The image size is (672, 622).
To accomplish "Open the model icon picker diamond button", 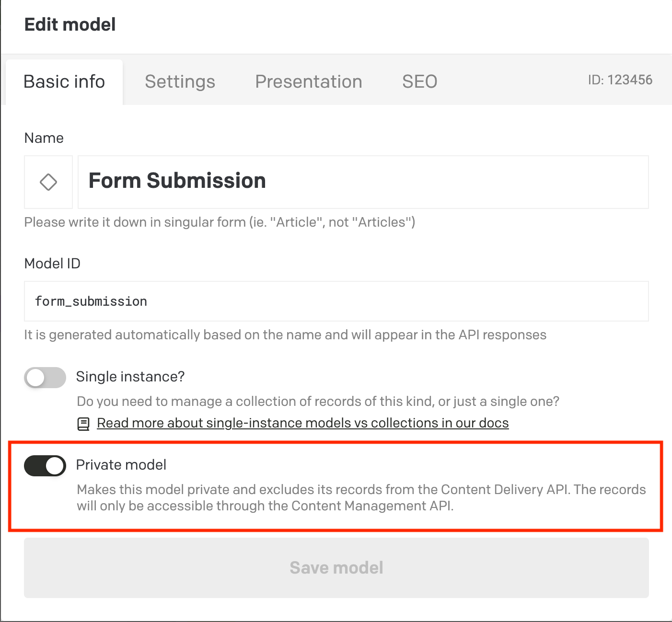I will [x=48, y=182].
